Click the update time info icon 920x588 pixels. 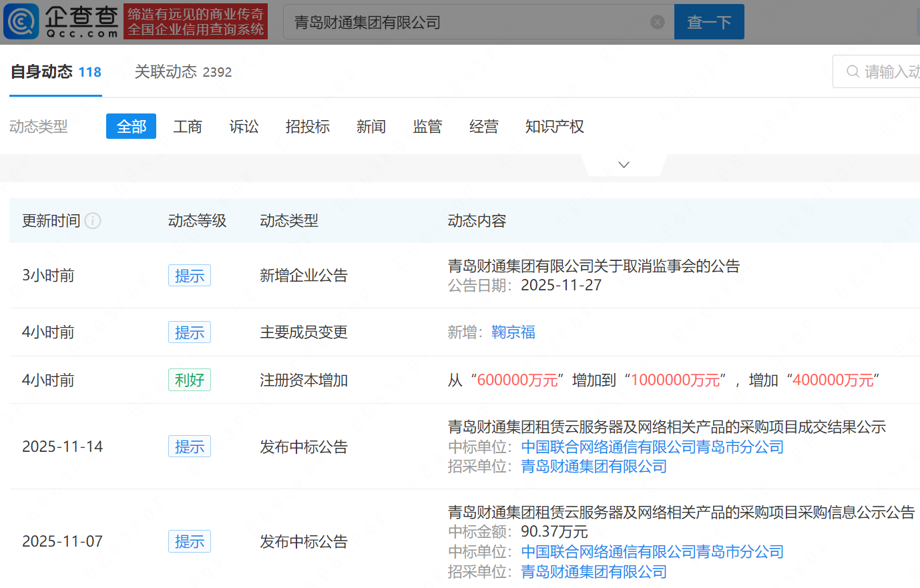[x=93, y=221]
